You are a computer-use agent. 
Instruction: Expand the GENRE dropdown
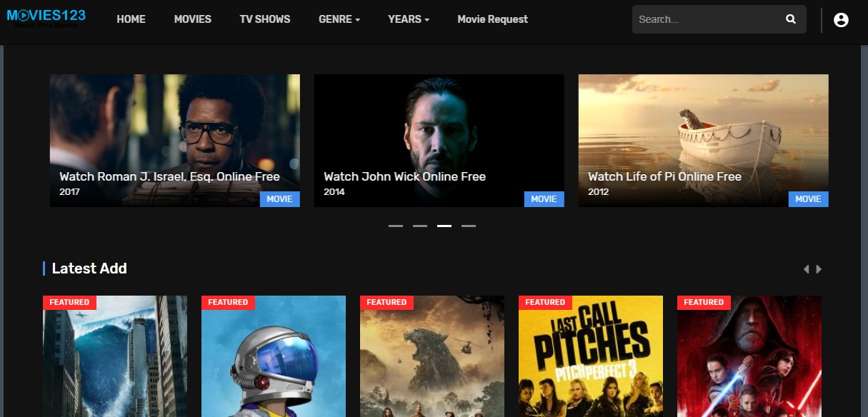point(339,19)
